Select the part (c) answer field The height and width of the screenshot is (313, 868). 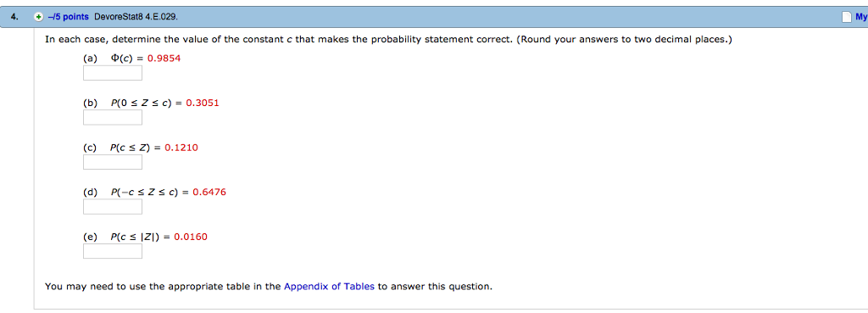(113, 162)
